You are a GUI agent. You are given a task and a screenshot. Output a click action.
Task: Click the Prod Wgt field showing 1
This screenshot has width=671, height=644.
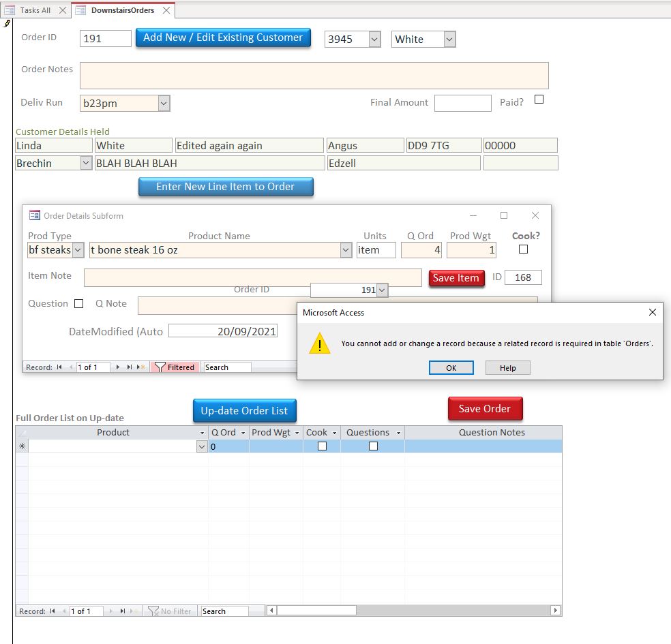pos(471,249)
